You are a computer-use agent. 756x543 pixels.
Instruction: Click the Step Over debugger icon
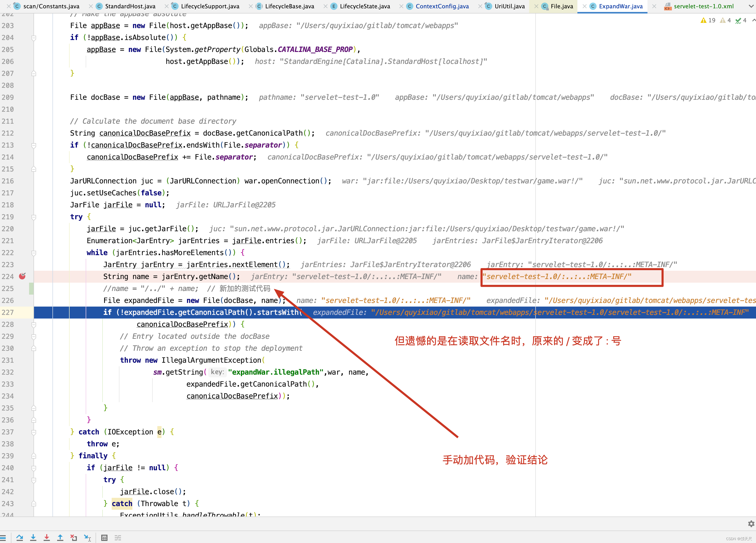[x=20, y=538]
